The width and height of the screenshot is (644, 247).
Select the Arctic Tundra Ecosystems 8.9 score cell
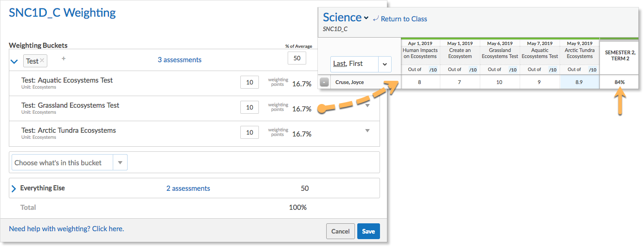point(580,82)
